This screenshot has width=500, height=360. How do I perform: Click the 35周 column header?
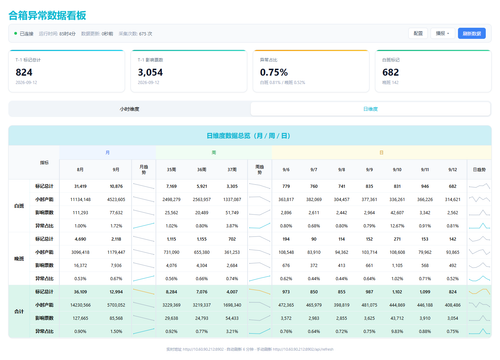click(171, 170)
